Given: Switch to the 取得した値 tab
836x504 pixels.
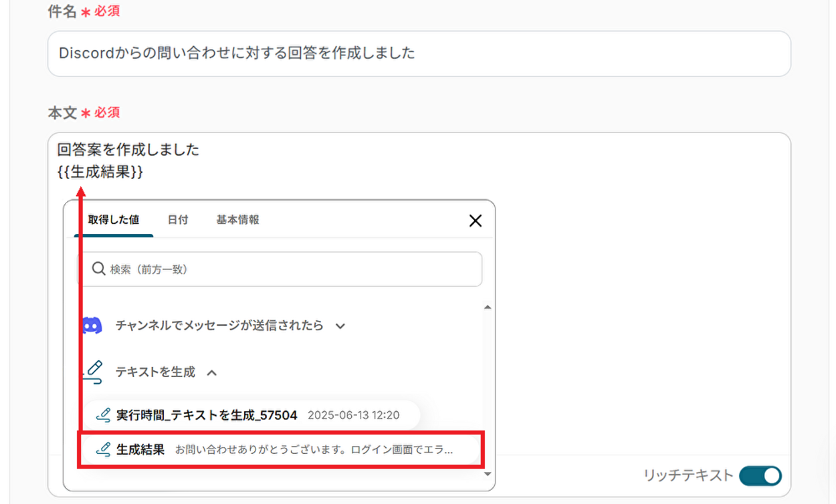Looking at the screenshot, I should pyautogui.click(x=113, y=220).
